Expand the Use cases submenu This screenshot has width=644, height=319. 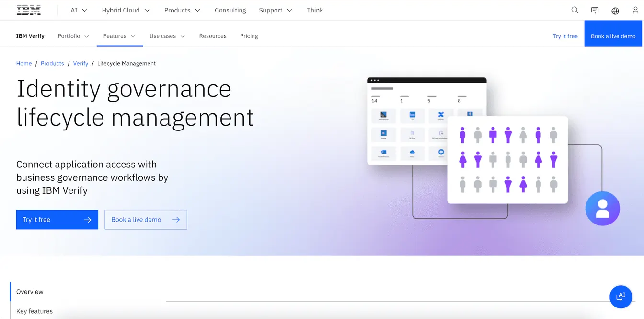pos(167,36)
